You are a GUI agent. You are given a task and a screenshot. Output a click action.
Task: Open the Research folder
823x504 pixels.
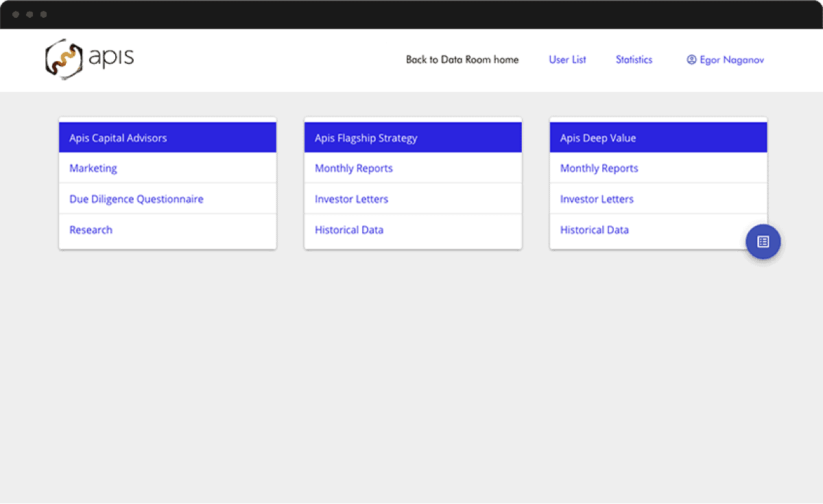tap(91, 230)
